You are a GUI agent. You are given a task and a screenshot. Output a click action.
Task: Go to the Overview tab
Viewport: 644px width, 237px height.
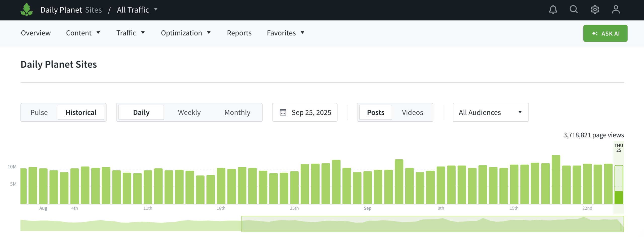(36, 33)
